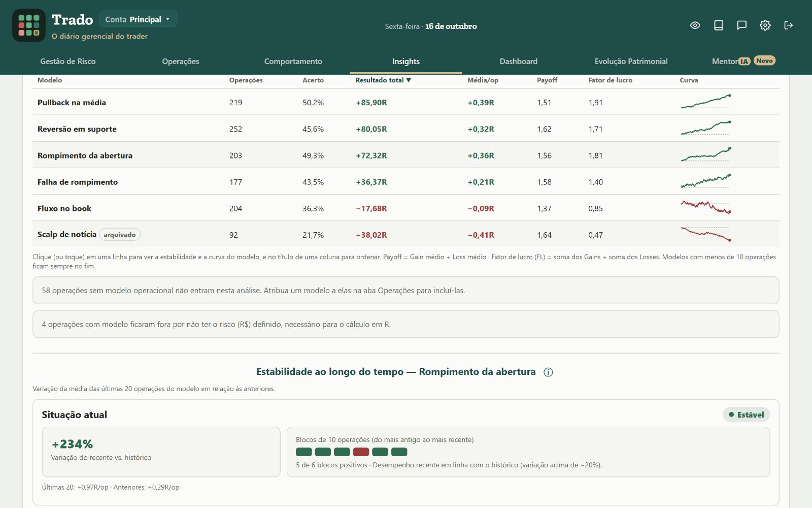Open the settings gear icon

tap(765, 25)
